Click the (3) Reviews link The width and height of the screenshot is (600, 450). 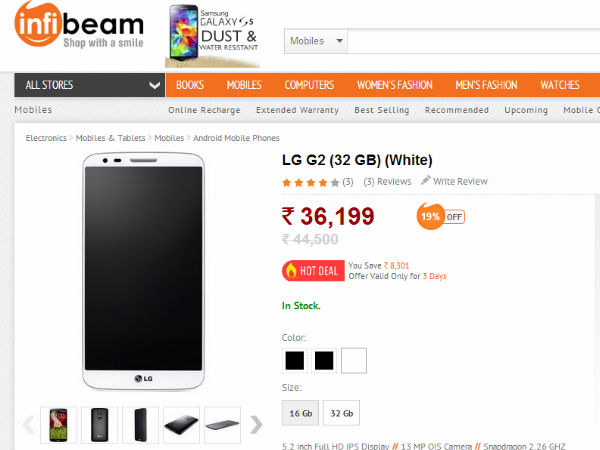point(387,181)
